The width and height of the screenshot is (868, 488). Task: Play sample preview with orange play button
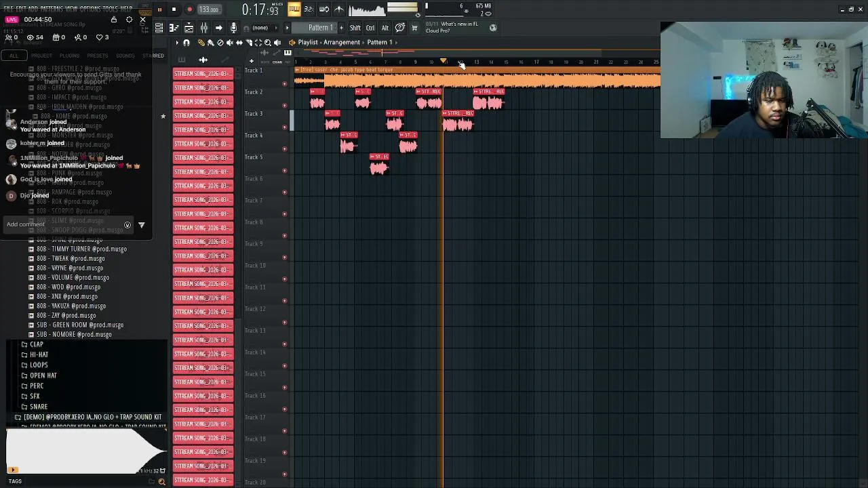(x=12, y=470)
